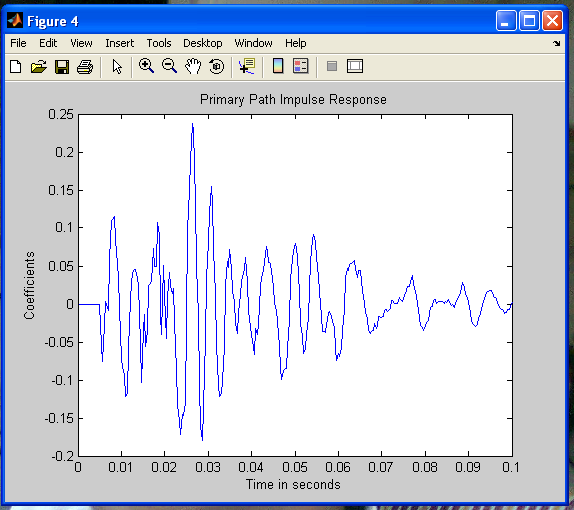Image resolution: width=574 pixels, height=510 pixels.
Task: Activate the Data Cursor tool
Action: point(247,66)
